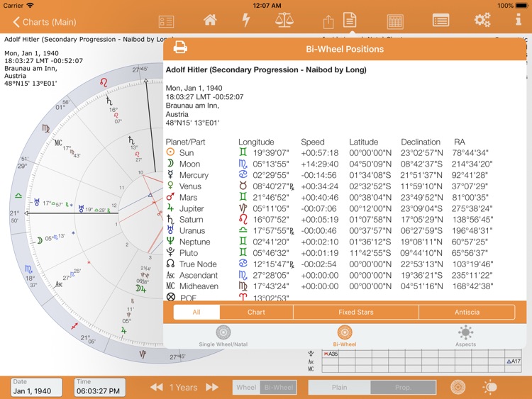Screen dimensions: 532x399
Task: Click Pluto row in positions table
Action: click(x=329, y=253)
